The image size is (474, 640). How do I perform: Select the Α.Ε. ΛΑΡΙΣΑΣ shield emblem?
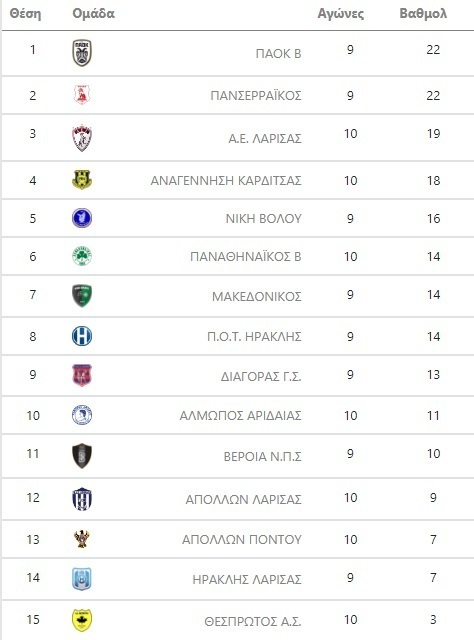point(82,138)
